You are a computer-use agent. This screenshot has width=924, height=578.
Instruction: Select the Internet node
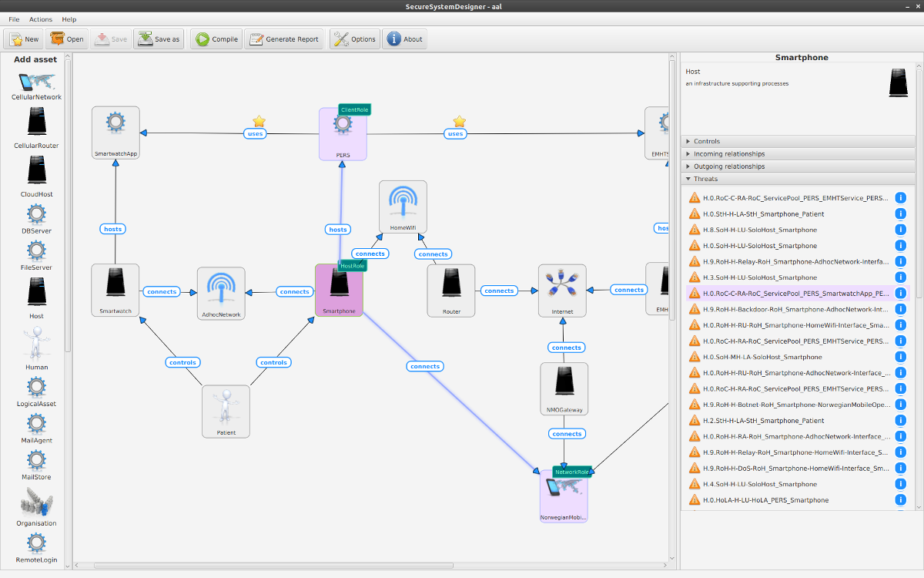click(562, 291)
